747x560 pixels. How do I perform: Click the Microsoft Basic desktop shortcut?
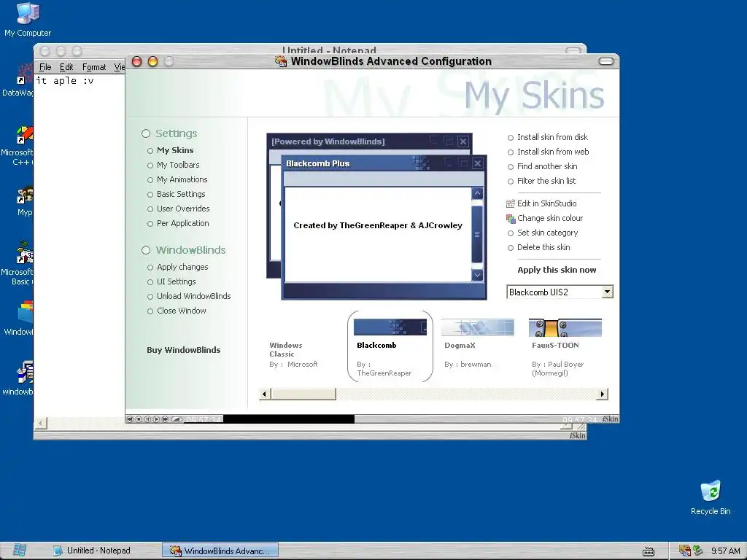point(18,263)
